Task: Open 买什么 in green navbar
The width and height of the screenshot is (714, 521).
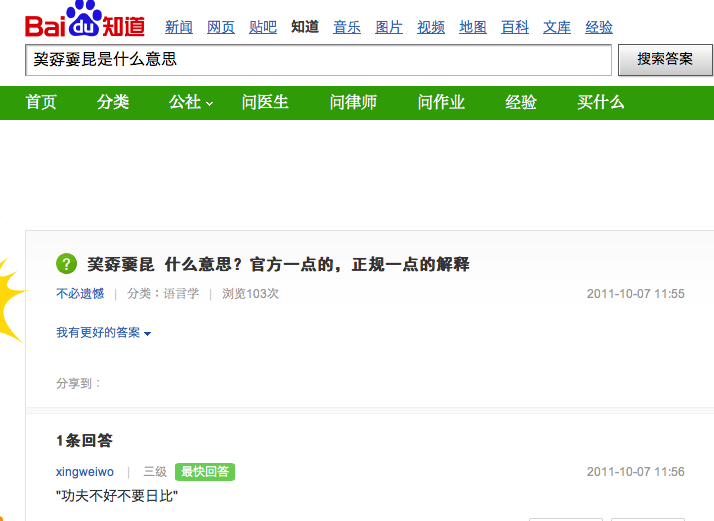Action: click(600, 102)
